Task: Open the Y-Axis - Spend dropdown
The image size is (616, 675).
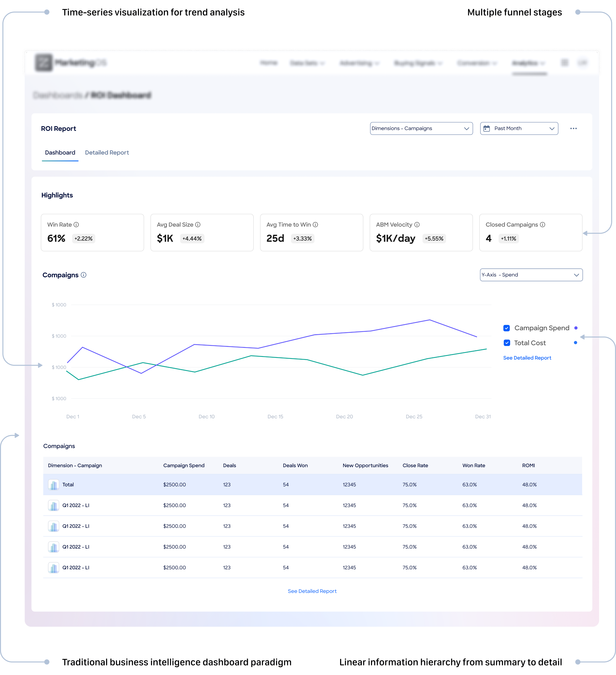Action: click(x=531, y=275)
